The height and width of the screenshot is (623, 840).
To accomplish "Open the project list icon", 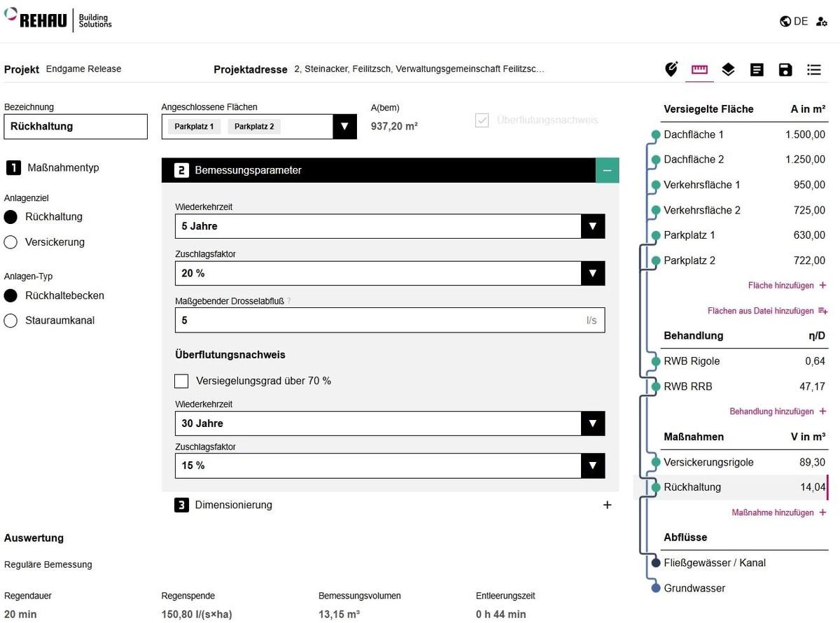I will click(813, 69).
